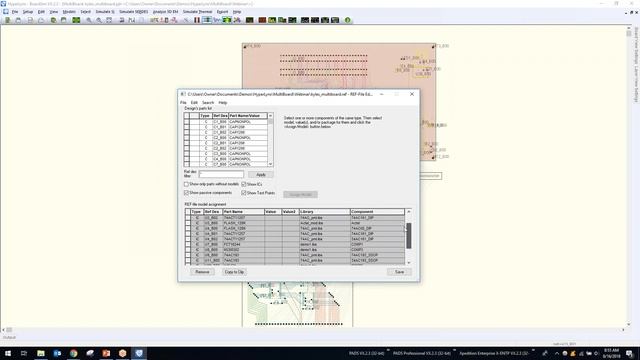Open the notification center icon in tray
The width and height of the screenshot is (640, 360).
click(x=630, y=353)
